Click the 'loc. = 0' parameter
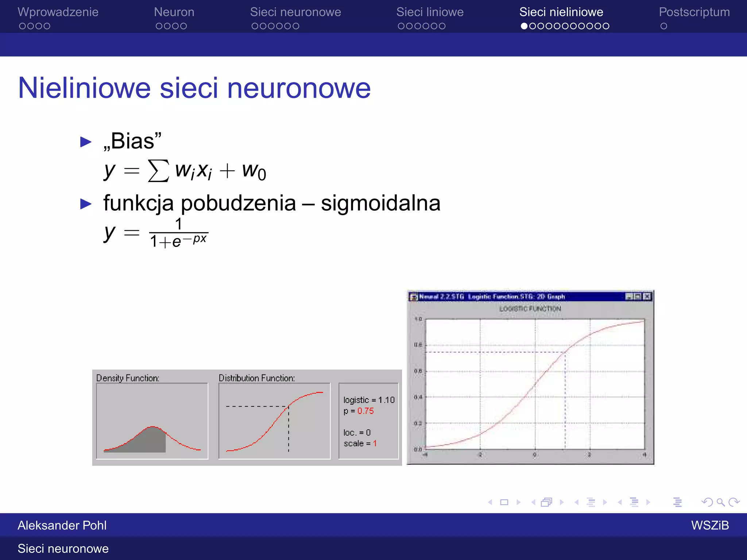The width and height of the screenshot is (747, 560). (x=357, y=433)
